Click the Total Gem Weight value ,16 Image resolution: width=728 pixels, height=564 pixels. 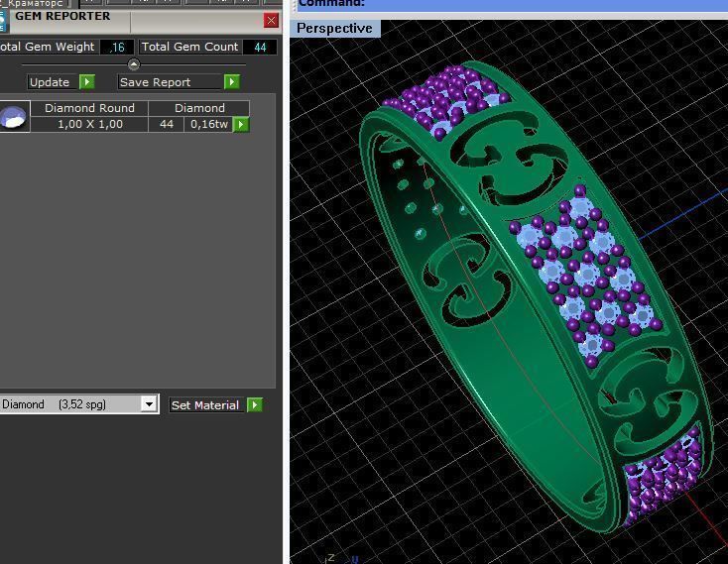[117, 47]
